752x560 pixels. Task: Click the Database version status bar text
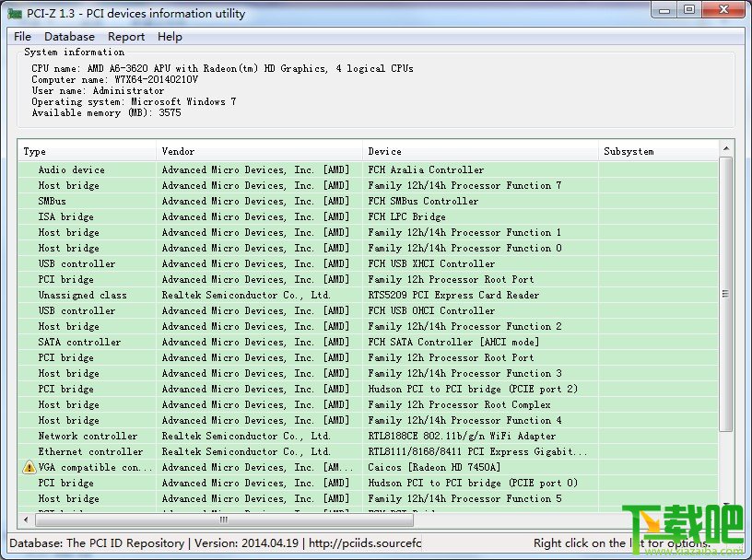(x=246, y=543)
